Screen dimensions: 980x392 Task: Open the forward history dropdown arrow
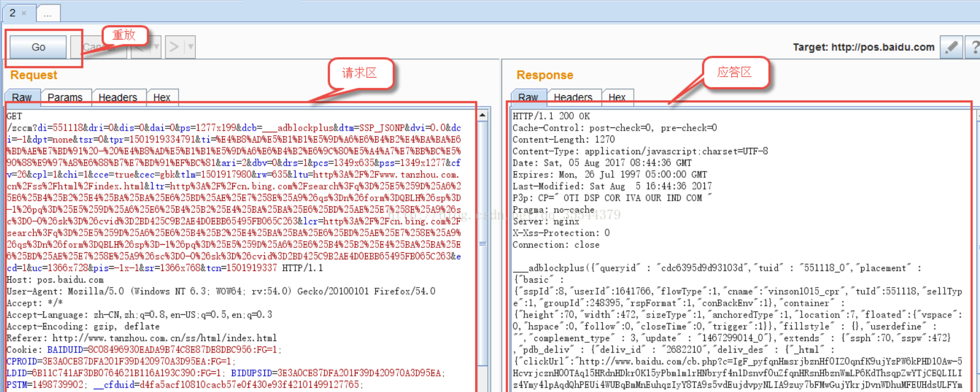(x=190, y=47)
